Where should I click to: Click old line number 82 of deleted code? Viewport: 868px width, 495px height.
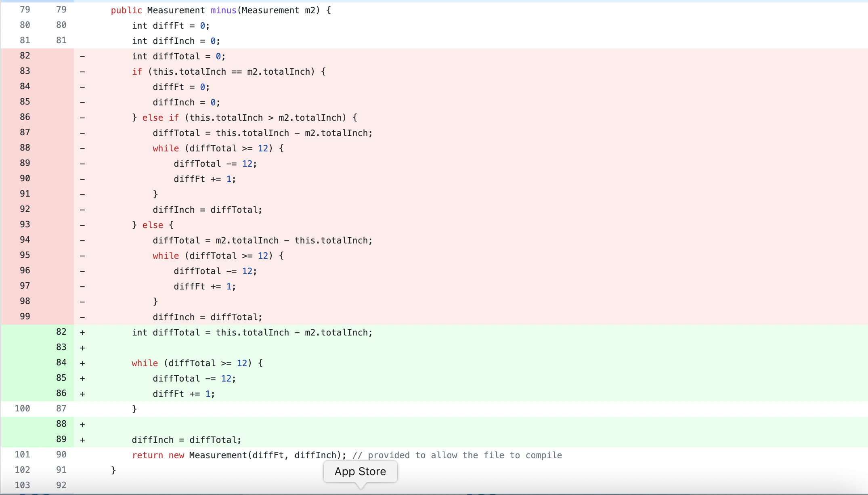(25, 56)
